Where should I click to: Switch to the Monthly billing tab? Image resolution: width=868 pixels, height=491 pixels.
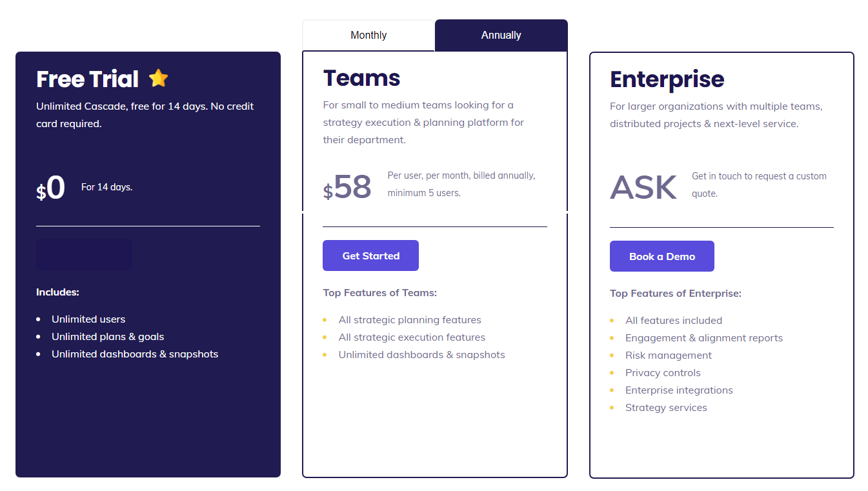coord(368,35)
